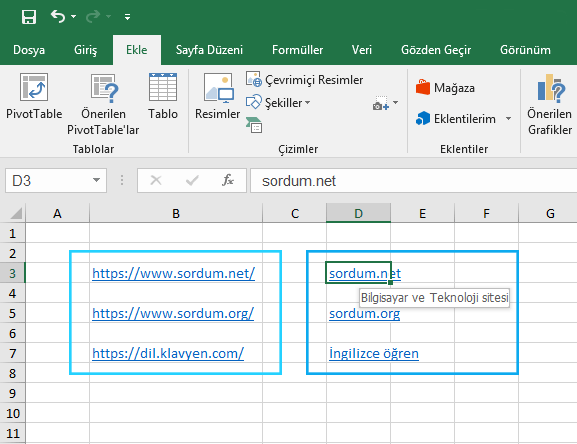Click the SmartArt icon below Şekiller
Screen dimensions: 577x444
pyautogui.click(x=254, y=125)
